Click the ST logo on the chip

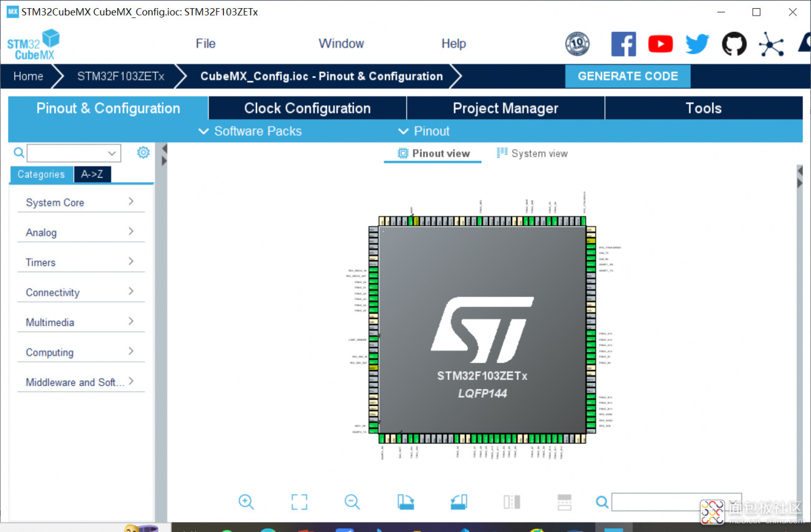coord(482,330)
